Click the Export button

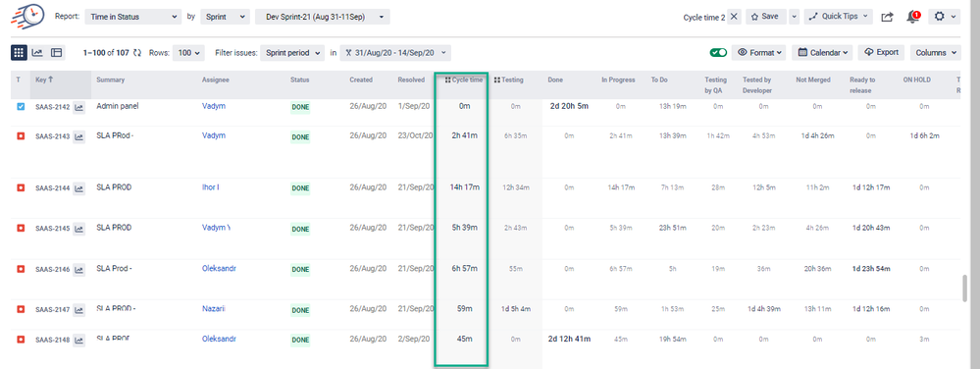881,53
